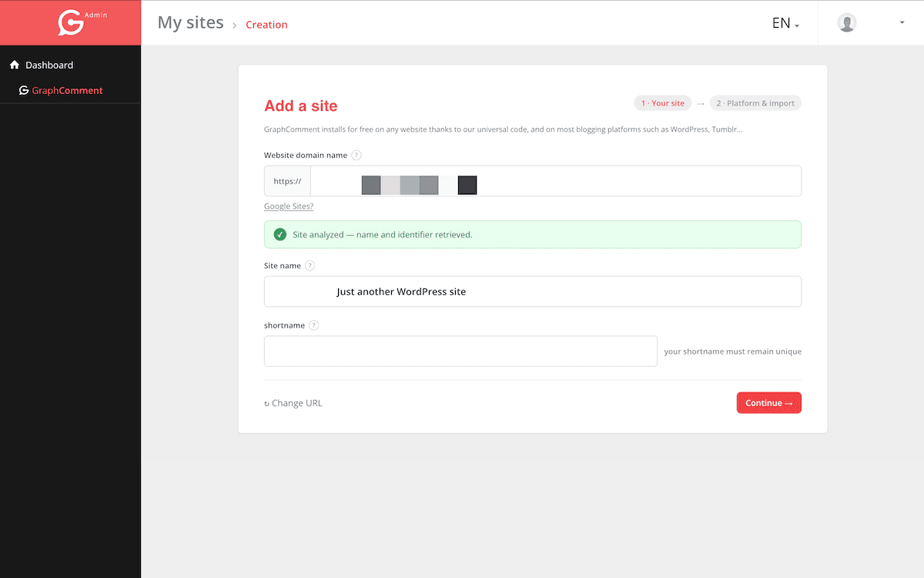Click the red Continue button
The height and width of the screenshot is (578, 924).
[768, 403]
